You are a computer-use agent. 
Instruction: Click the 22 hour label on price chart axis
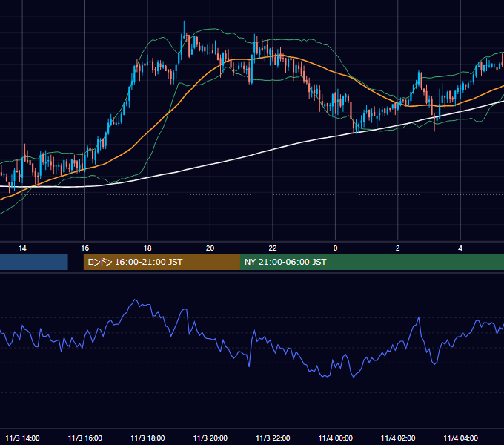click(273, 248)
